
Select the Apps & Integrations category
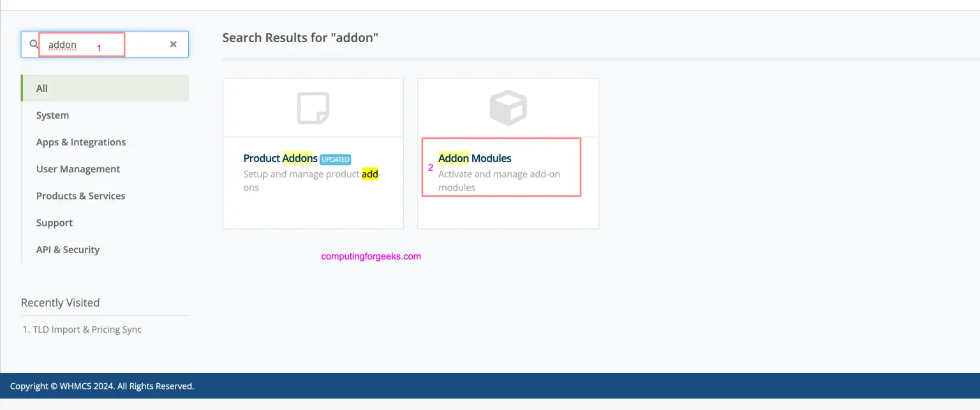[81, 142]
